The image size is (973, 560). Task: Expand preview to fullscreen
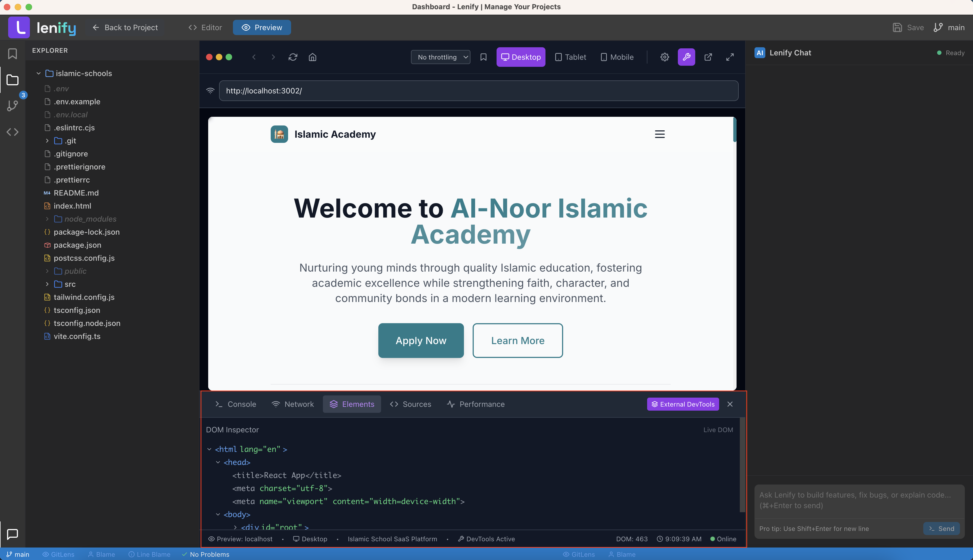pyautogui.click(x=730, y=57)
